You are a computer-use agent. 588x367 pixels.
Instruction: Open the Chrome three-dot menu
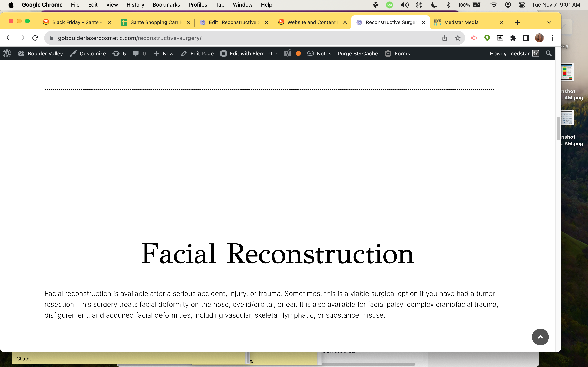552,38
